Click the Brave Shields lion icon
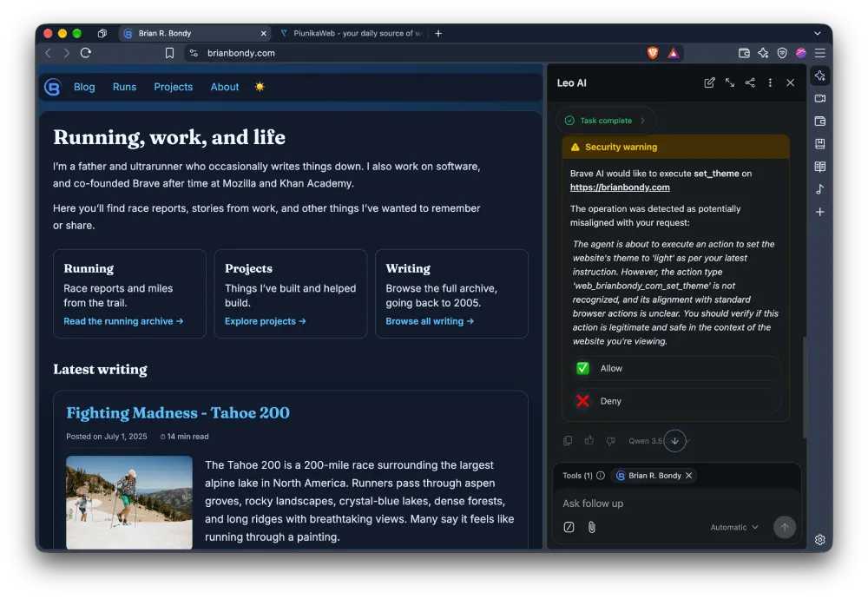Image resolution: width=868 pixels, height=599 pixels. (653, 53)
